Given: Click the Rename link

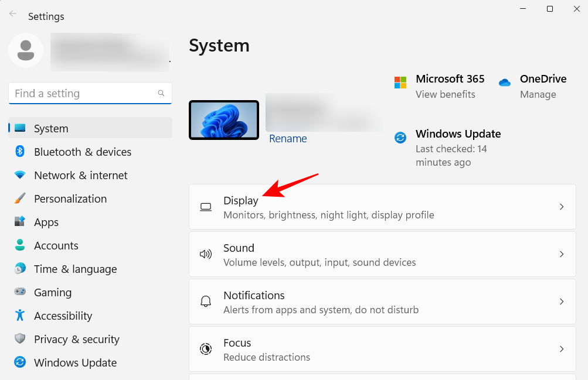Looking at the screenshot, I should pos(288,138).
